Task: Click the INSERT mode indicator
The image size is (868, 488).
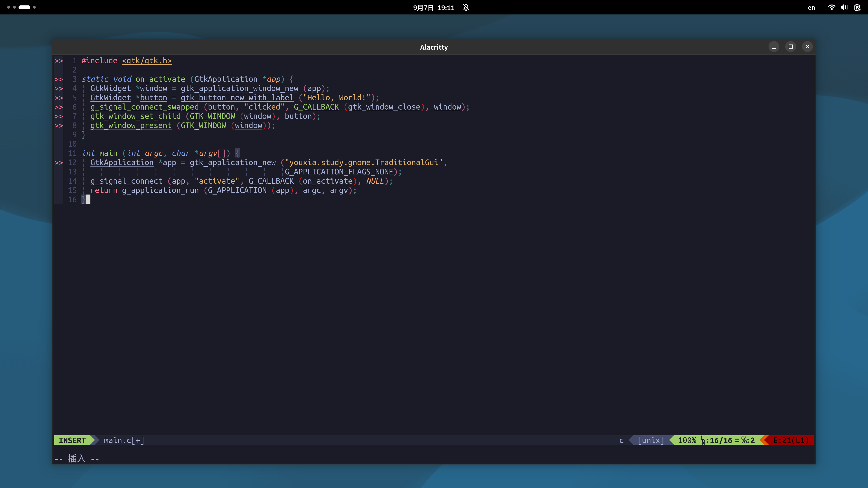Action: pyautogui.click(x=72, y=440)
